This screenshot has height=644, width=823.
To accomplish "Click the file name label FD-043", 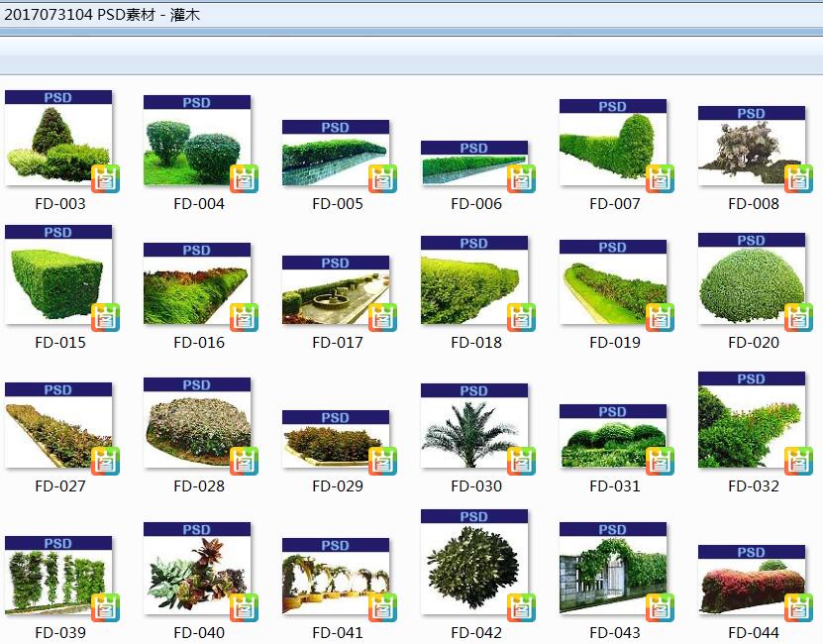I will pos(615,632).
